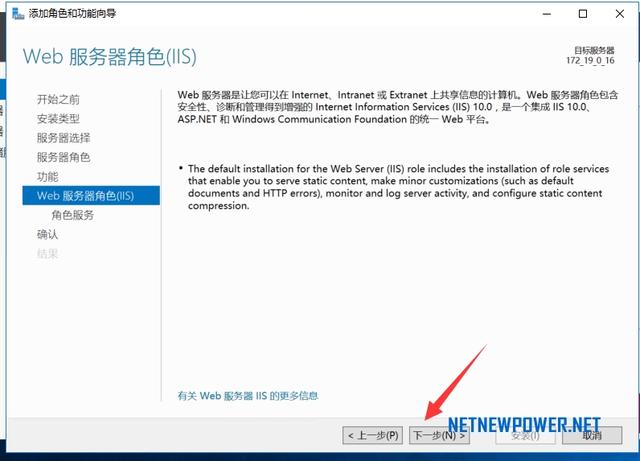This screenshot has width=640, height=461.
Task: Click the 上一步(P) button
Action: [x=373, y=435]
